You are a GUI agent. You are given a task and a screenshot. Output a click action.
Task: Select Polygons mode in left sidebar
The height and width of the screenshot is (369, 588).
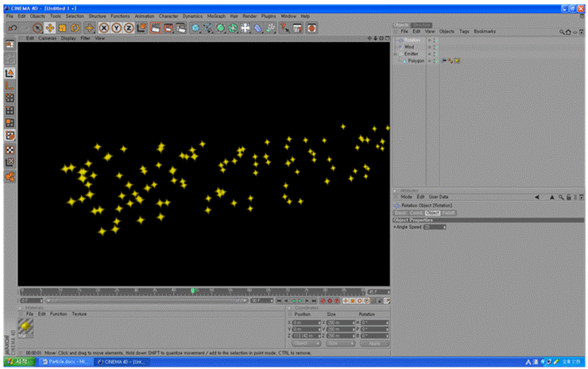click(10, 122)
